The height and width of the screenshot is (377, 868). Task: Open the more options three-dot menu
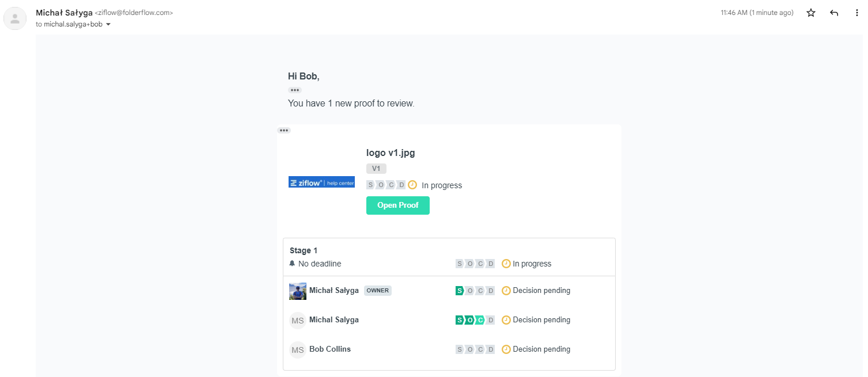tap(856, 13)
